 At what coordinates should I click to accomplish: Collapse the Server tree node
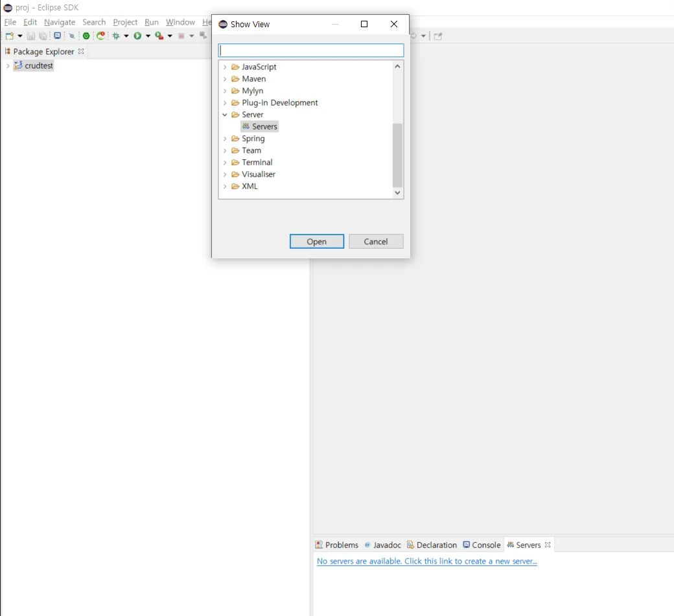pyautogui.click(x=225, y=115)
